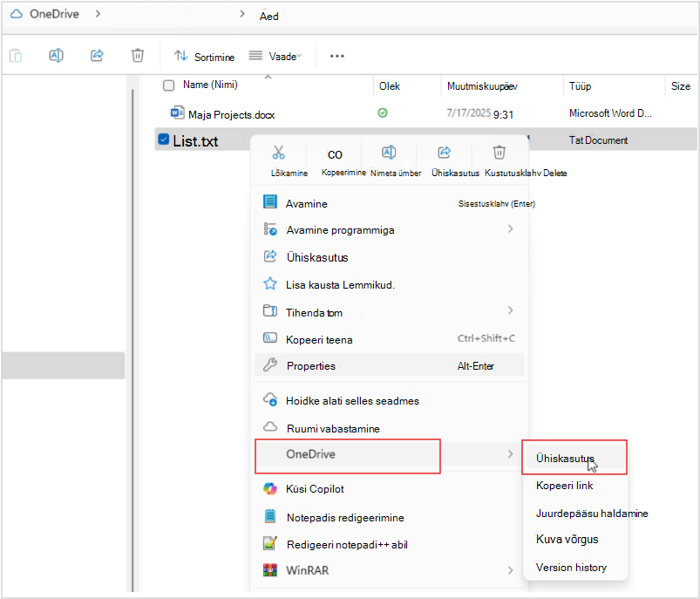Click the Ühiskasutus share icon in context bar
700x599 pixels.
point(445,153)
